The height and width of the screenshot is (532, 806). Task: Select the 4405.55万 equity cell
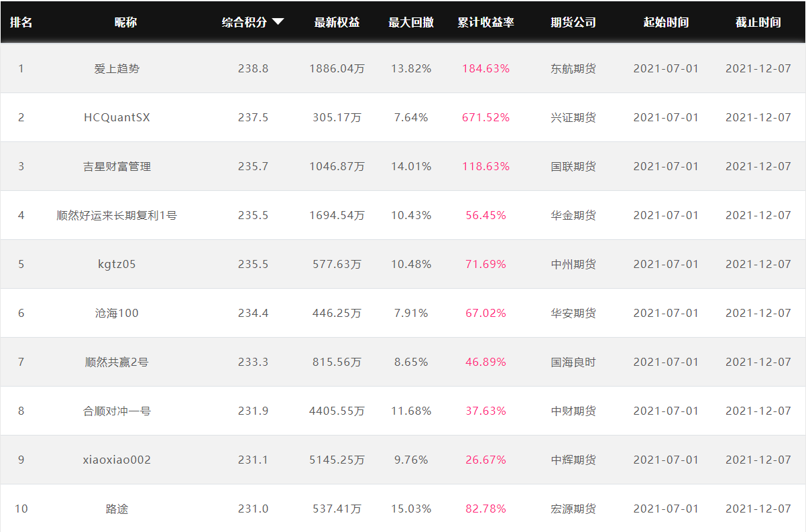click(337, 411)
